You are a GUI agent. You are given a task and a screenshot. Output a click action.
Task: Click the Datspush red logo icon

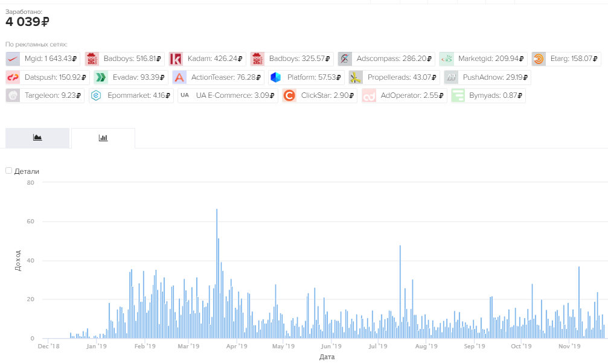point(13,77)
